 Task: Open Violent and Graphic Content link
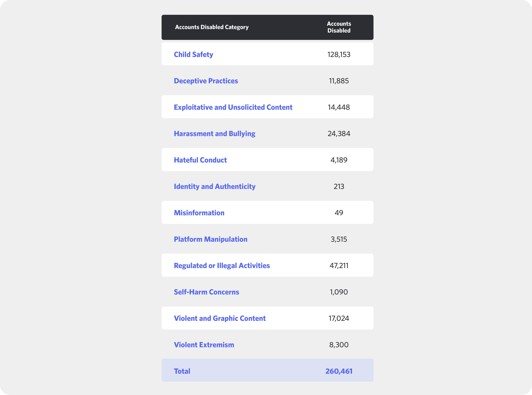point(220,318)
